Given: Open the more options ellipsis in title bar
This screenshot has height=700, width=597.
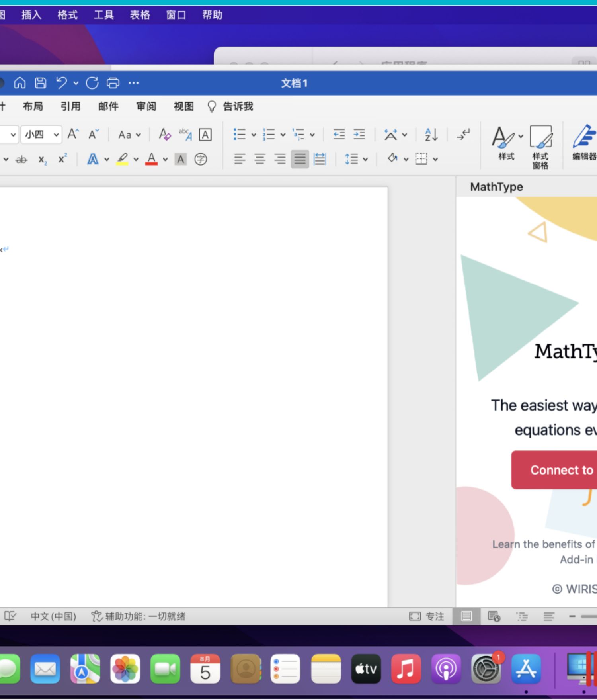Looking at the screenshot, I should click(x=134, y=83).
